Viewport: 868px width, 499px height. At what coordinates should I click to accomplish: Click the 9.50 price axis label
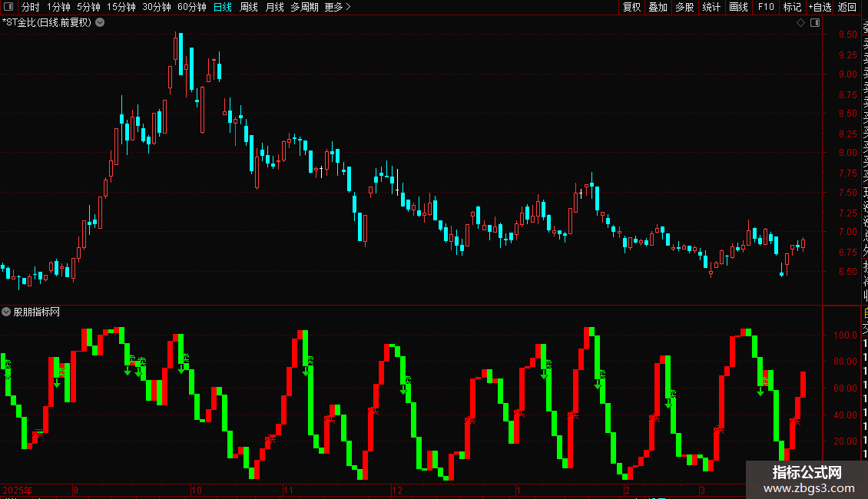(x=847, y=35)
